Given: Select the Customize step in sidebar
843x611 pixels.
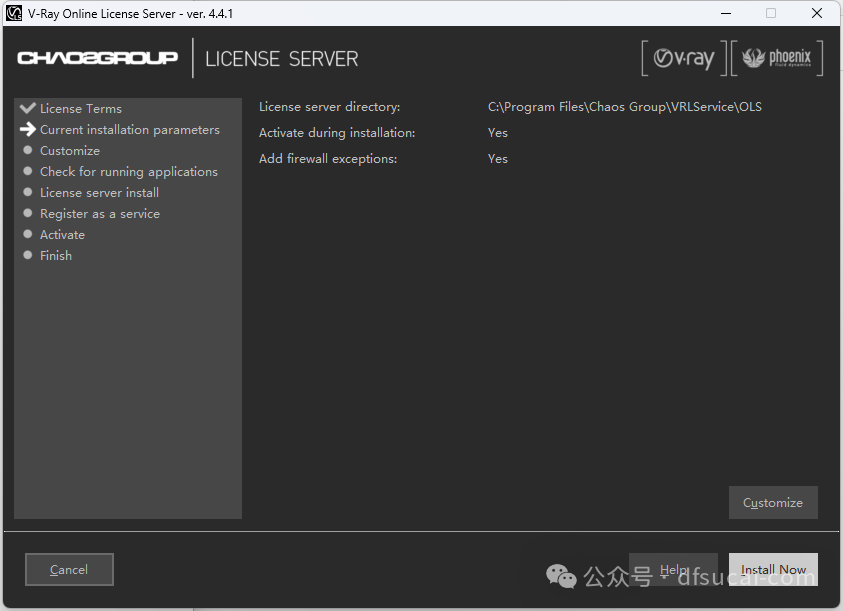Looking at the screenshot, I should pos(70,151).
